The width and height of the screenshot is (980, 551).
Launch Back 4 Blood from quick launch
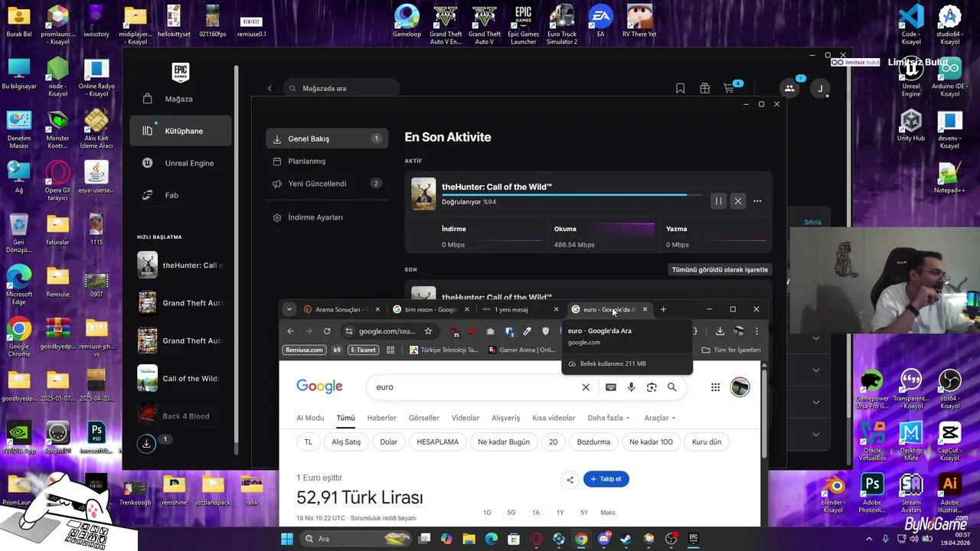[x=181, y=416]
